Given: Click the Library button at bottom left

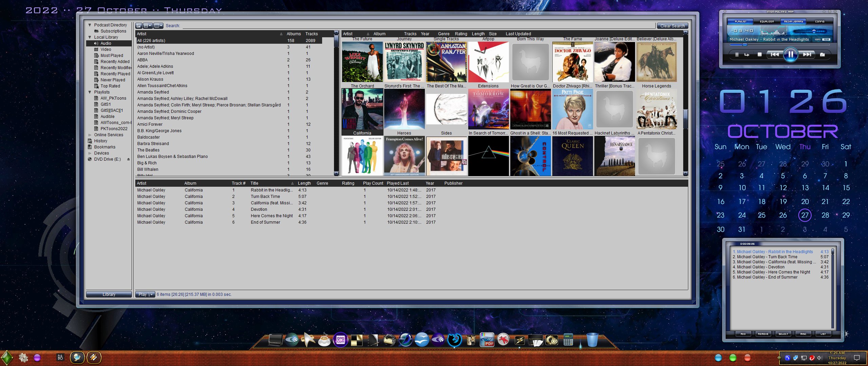Looking at the screenshot, I should point(109,294).
